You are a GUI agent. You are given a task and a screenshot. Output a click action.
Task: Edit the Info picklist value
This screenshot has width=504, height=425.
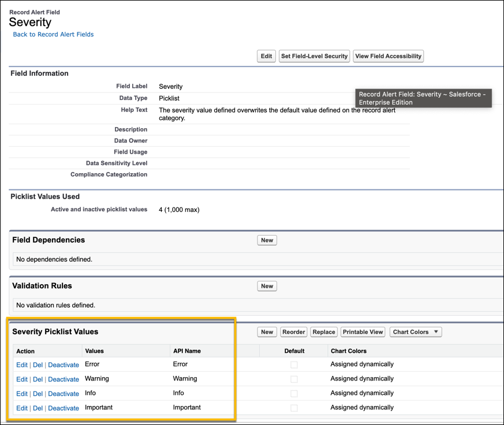pyautogui.click(x=22, y=394)
